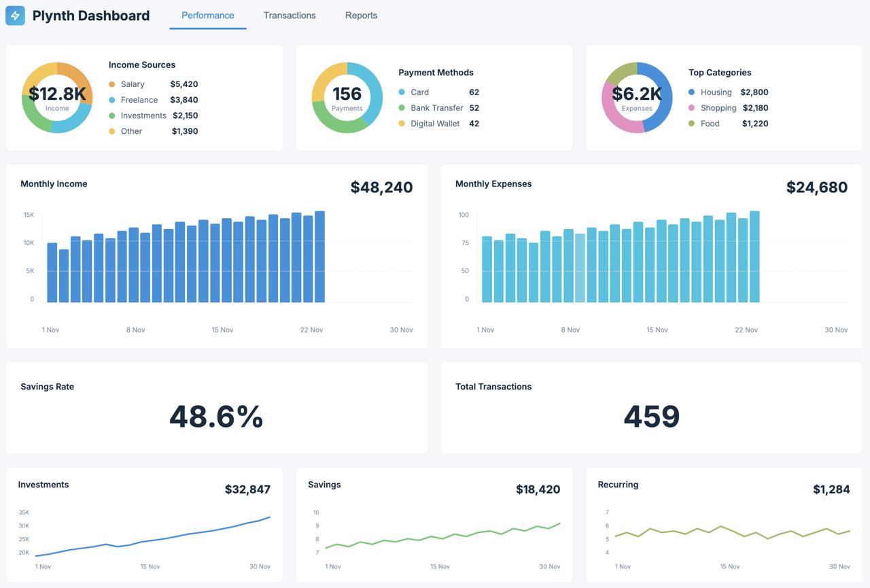870x588 pixels.
Task: Click the Total Transactions 459 value
Action: [x=651, y=417]
